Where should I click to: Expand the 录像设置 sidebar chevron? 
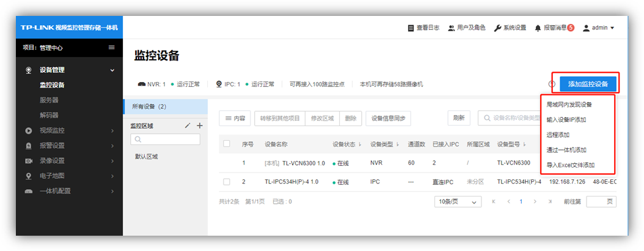click(x=112, y=161)
